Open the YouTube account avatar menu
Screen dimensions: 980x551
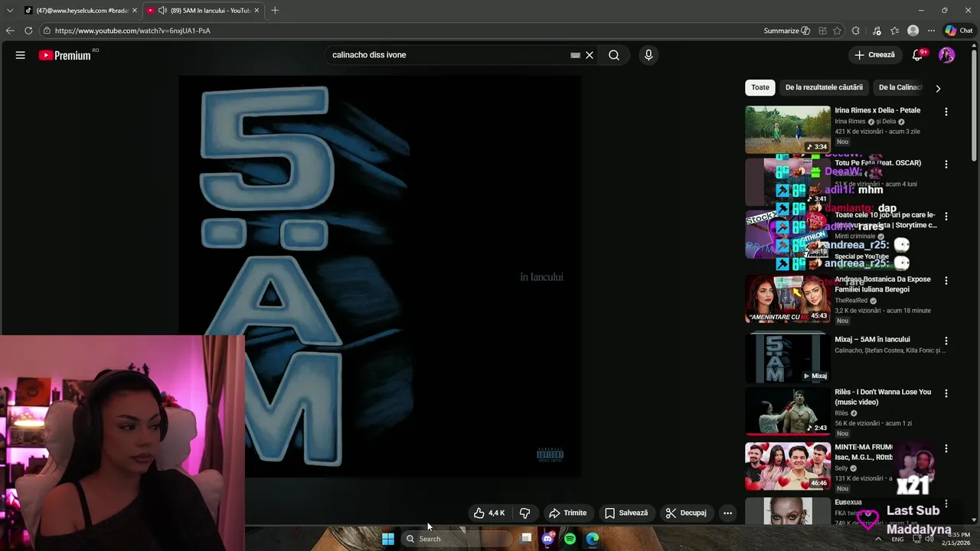pos(946,55)
